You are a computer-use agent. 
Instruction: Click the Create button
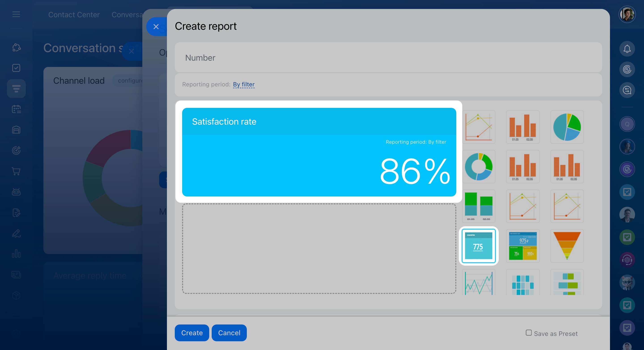pos(192,333)
